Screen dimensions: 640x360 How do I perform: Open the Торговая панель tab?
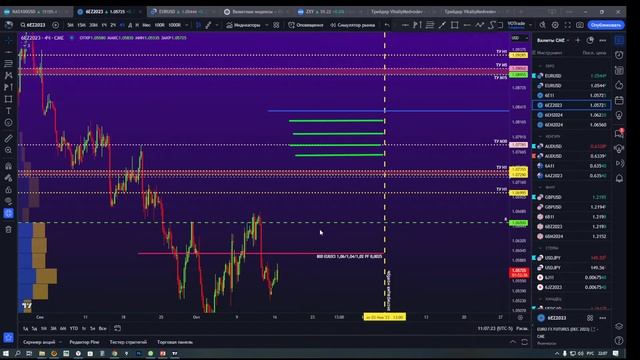[x=175, y=342]
